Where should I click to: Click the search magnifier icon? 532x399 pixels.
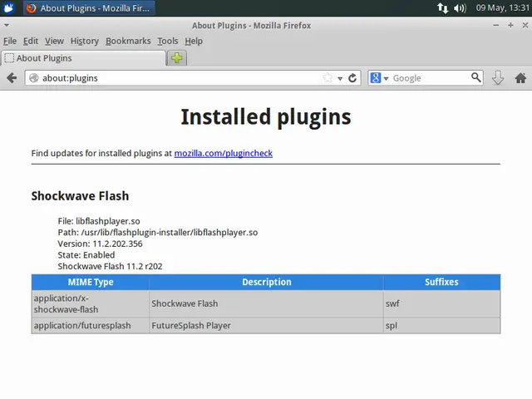[476, 77]
